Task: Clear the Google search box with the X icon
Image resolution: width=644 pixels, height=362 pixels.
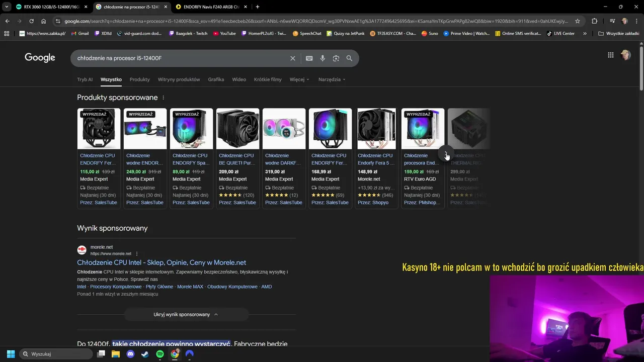Action: coord(293,58)
